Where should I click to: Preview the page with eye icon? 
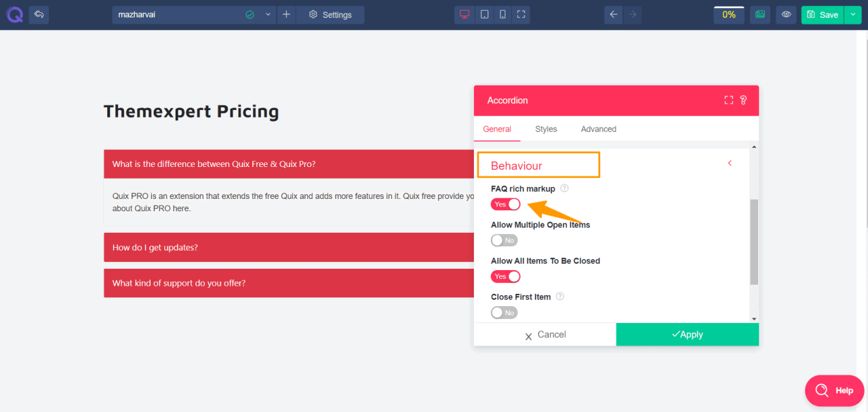coord(786,14)
